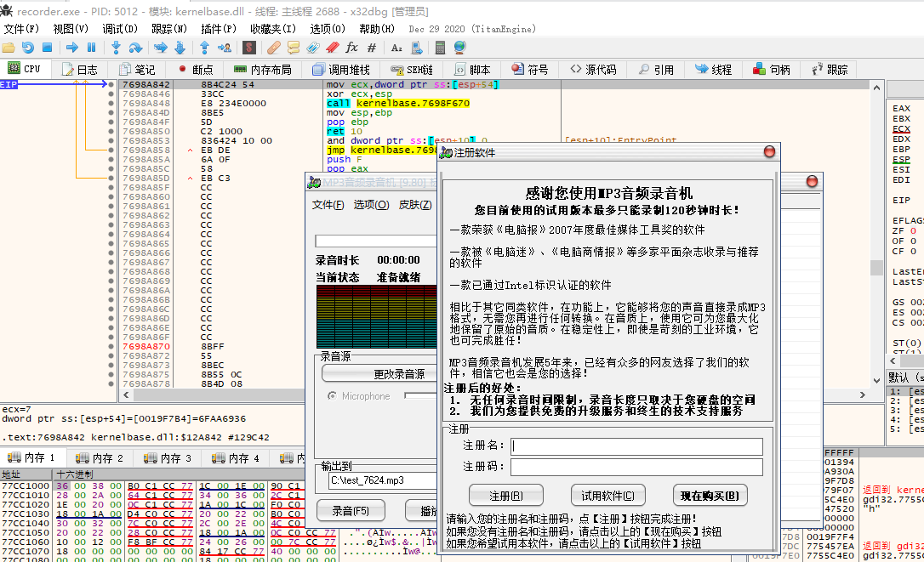Image resolution: width=924 pixels, height=562 pixels.
Task: Switch to the SEH链 tab
Action: pos(412,70)
